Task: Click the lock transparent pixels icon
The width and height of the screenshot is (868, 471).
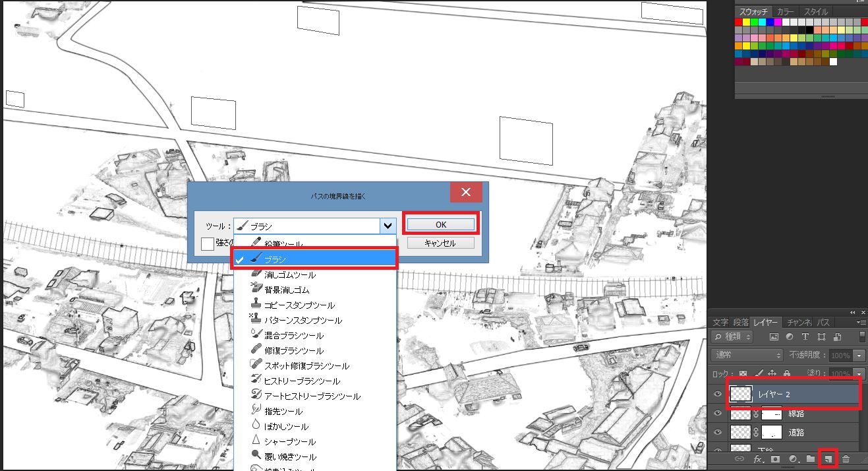Action: click(x=743, y=373)
